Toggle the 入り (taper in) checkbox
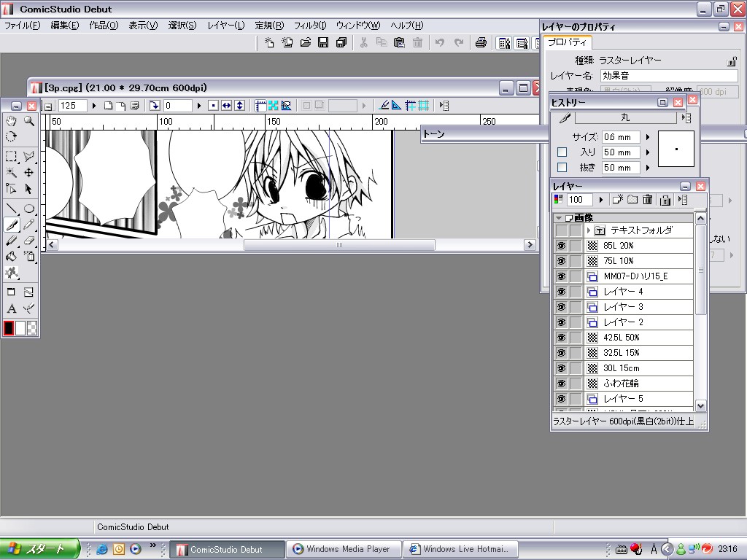Viewport: 747px width, 560px height. 562,152
